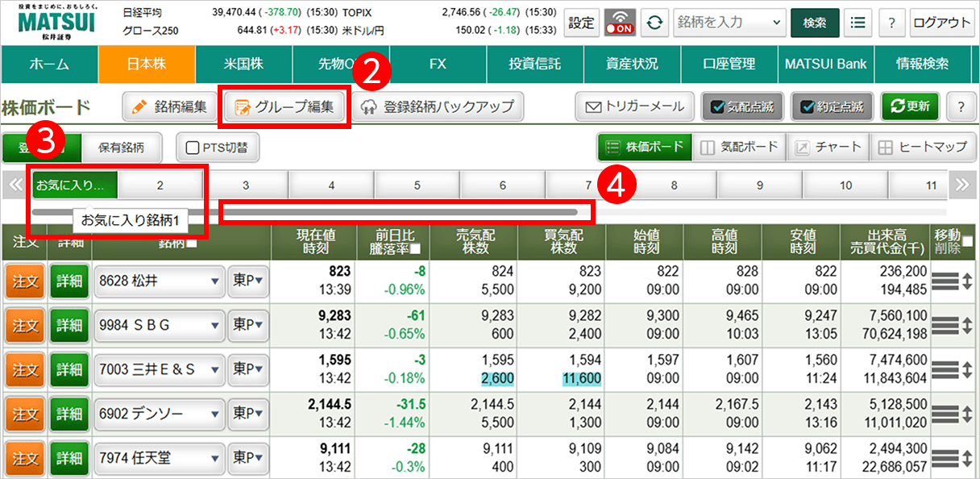Click up-down arrow icon on 6902 デンソー row
This screenshot has height=479, width=980.
tap(967, 414)
